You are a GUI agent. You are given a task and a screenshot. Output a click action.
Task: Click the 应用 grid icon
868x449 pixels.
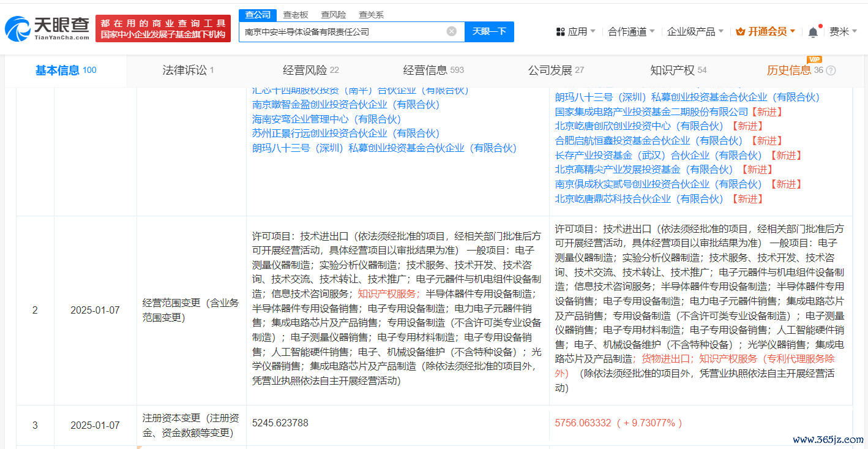pyautogui.click(x=560, y=31)
